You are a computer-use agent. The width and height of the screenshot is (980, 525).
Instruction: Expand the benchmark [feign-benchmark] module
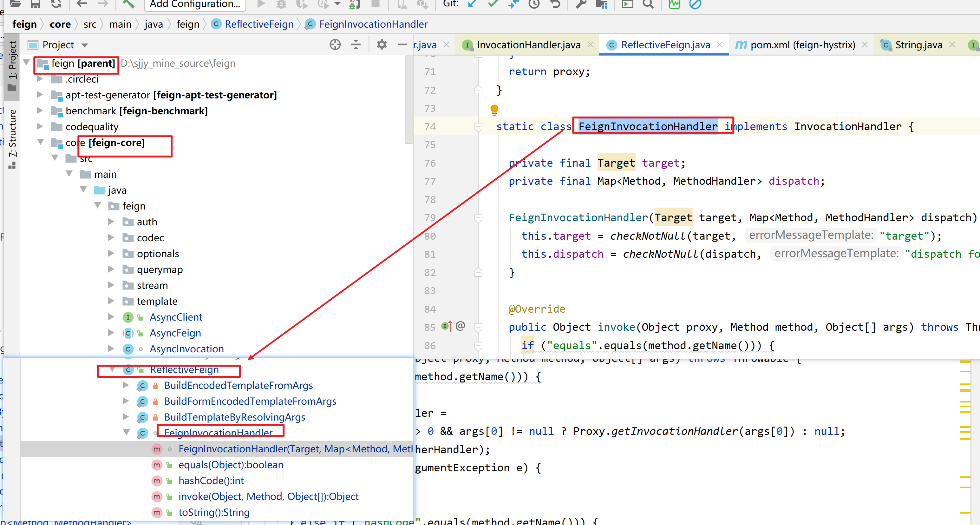pyautogui.click(x=40, y=111)
